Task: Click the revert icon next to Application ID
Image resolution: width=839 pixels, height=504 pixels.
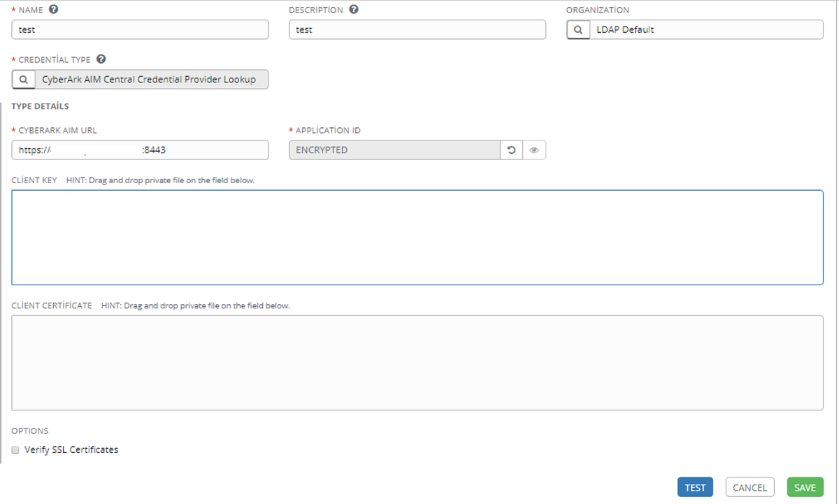Action: [x=512, y=150]
